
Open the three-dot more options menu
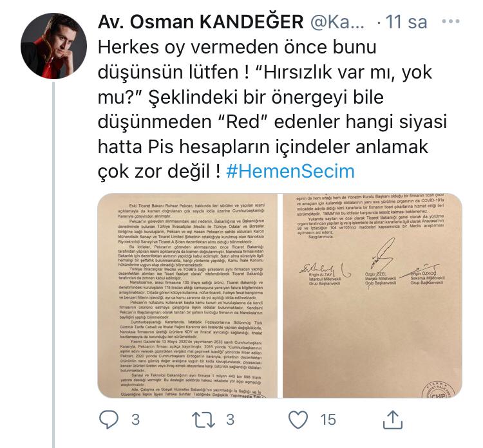tap(451, 21)
